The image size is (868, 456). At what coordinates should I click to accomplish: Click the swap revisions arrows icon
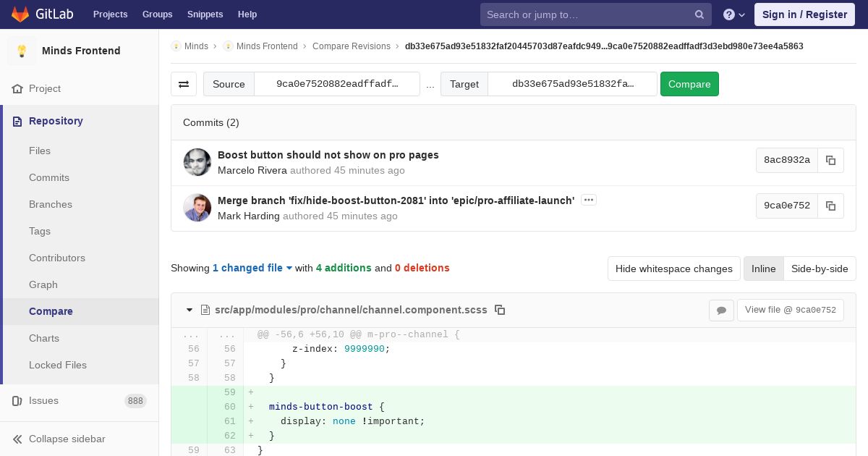184,84
